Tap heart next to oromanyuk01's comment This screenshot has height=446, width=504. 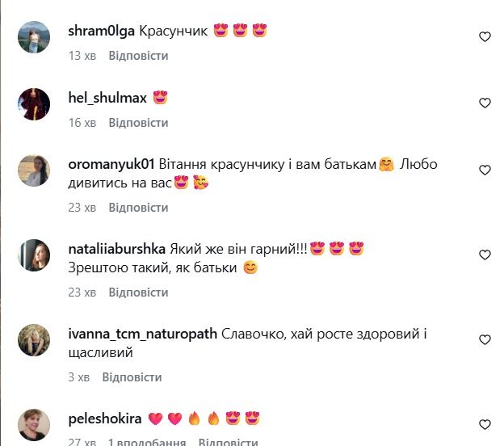click(x=485, y=170)
